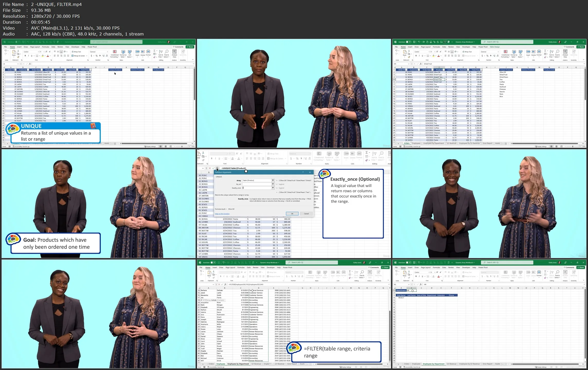Click Fill Color bucket in the Table Design frame

[433, 56]
